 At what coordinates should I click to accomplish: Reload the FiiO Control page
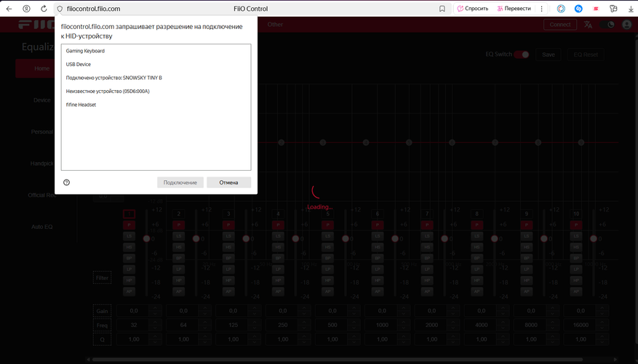[44, 9]
